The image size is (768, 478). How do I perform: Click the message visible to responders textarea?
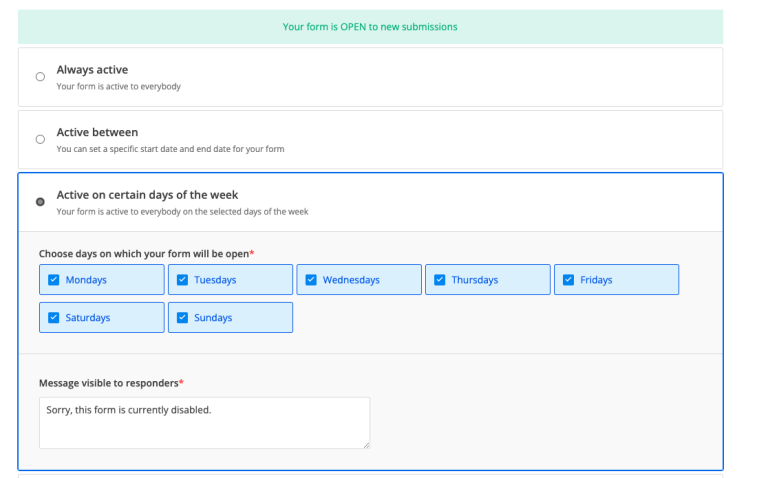point(204,423)
